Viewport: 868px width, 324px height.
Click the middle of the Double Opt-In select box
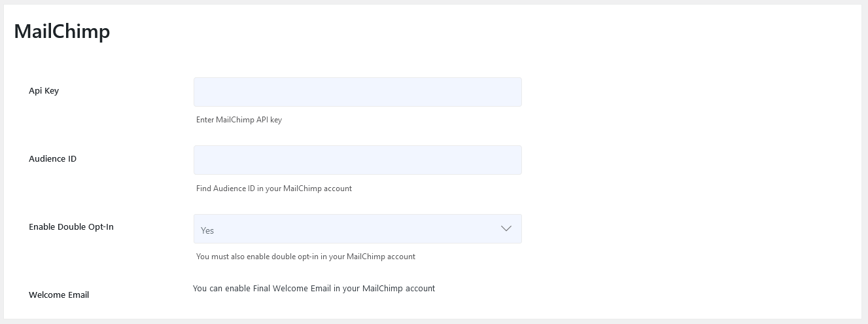[357, 229]
